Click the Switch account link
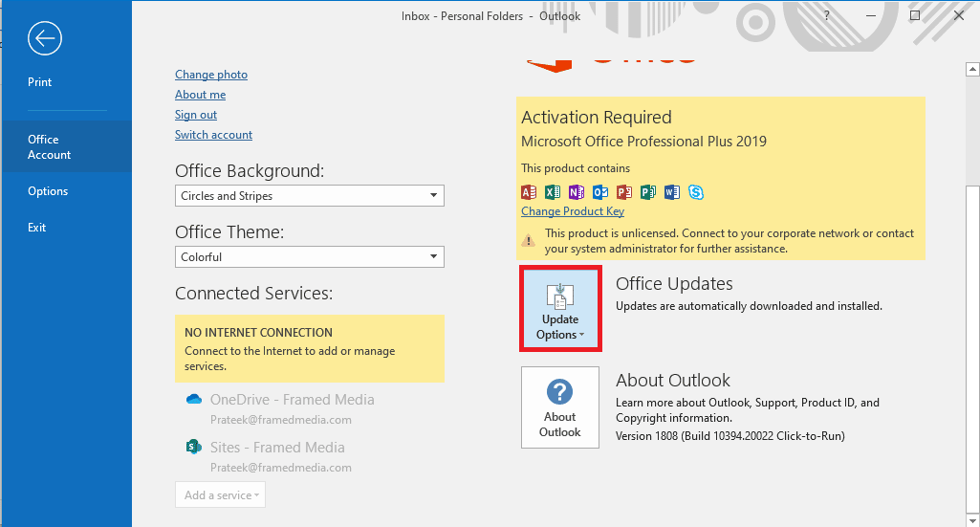The width and height of the screenshot is (980, 527). click(x=213, y=135)
